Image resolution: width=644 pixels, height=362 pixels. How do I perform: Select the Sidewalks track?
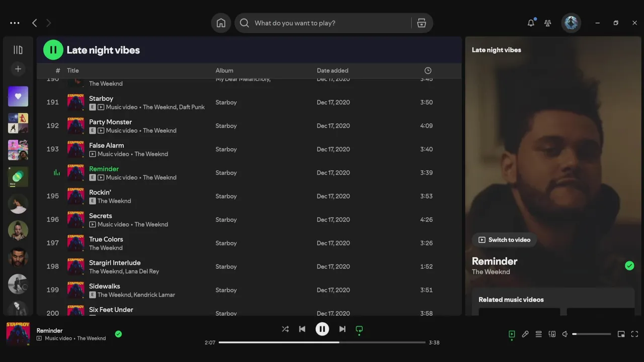point(105,286)
